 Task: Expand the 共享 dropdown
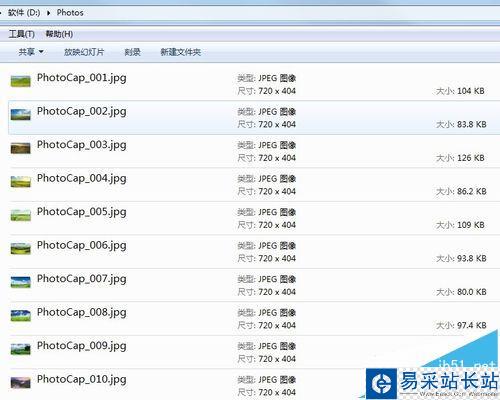point(31,52)
